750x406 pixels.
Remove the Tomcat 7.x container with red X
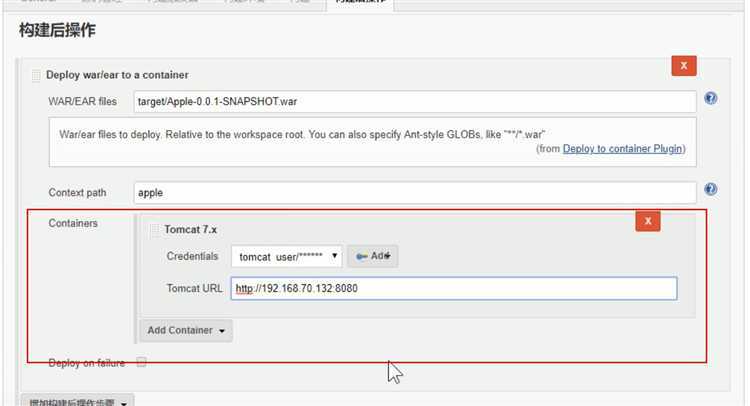point(648,221)
